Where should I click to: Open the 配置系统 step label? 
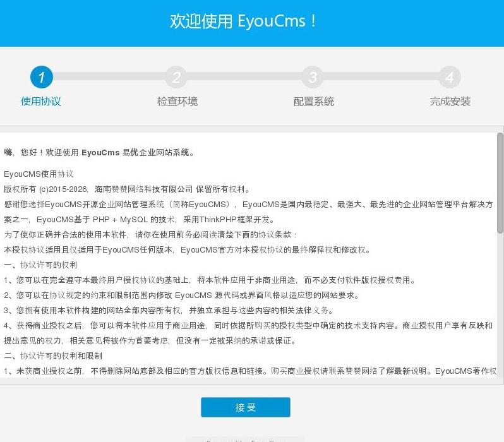[314, 101]
